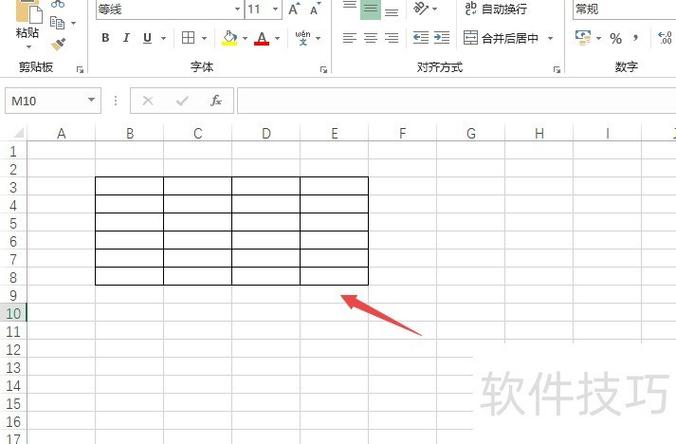Open the font color dropdown arrow
The width and height of the screenshot is (676, 444).
[x=277, y=38]
